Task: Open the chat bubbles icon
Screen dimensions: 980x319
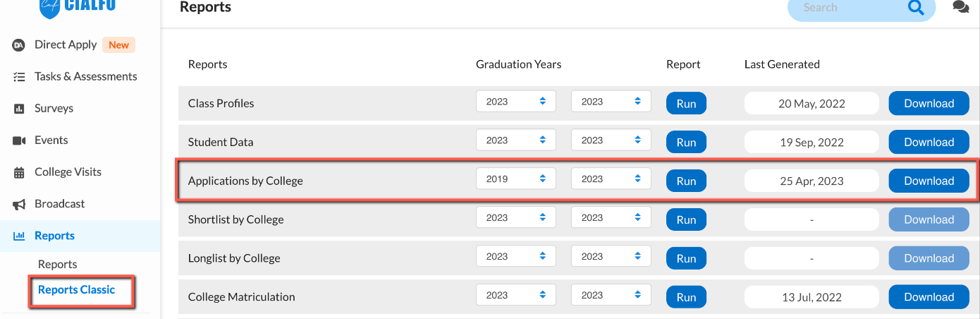Action: [x=960, y=7]
